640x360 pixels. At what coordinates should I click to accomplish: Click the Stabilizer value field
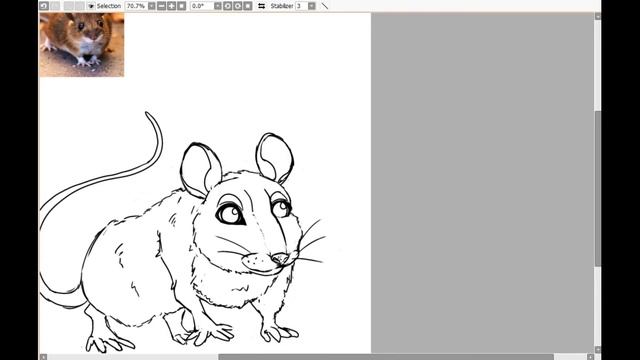tap(302, 6)
